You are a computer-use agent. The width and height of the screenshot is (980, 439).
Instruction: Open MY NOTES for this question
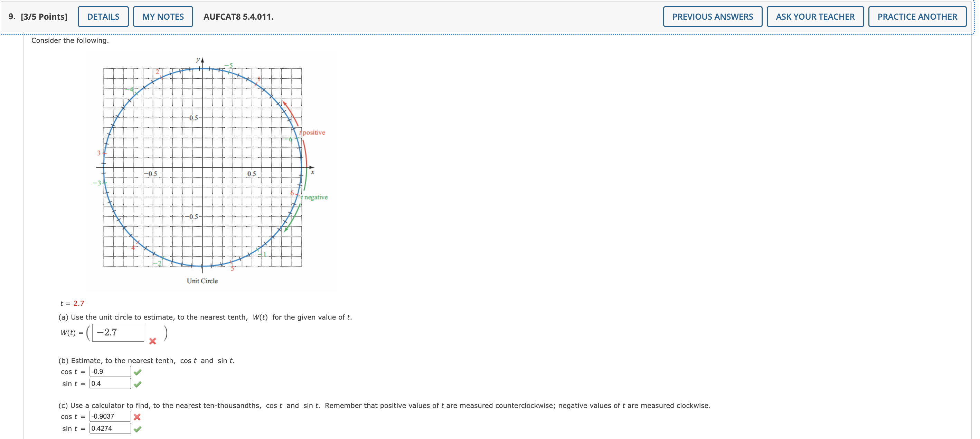point(163,16)
